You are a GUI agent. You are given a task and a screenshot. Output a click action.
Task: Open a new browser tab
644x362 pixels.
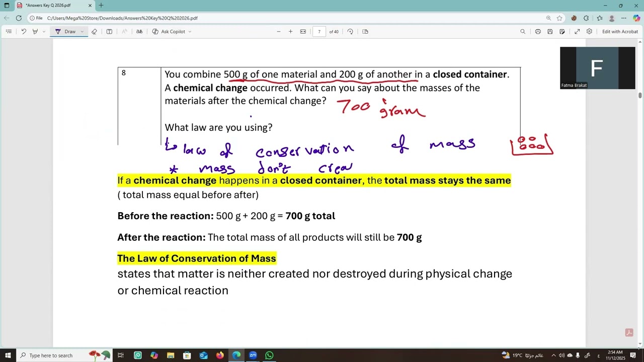(x=101, y=6)
